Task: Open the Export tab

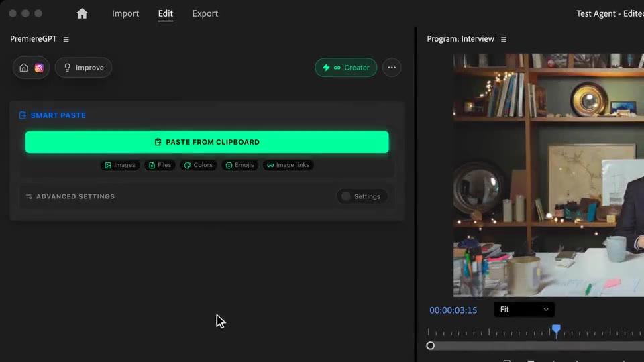Action: tap(205, 13)
